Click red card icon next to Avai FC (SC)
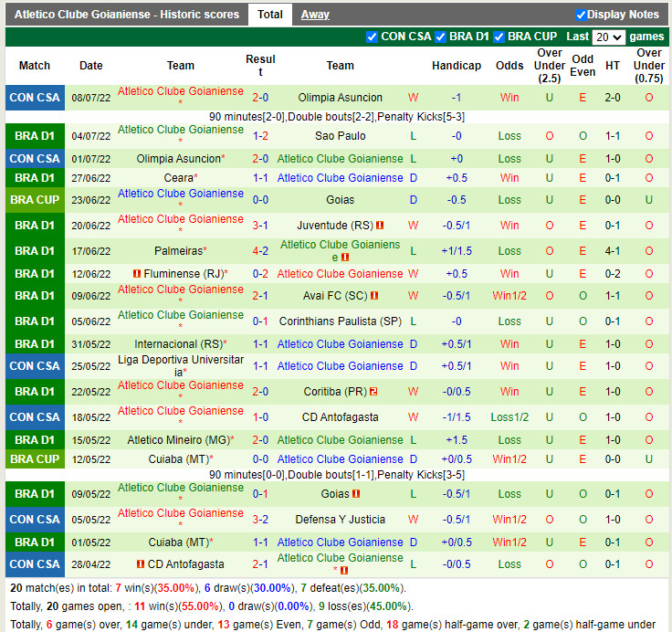 point(374,295)
